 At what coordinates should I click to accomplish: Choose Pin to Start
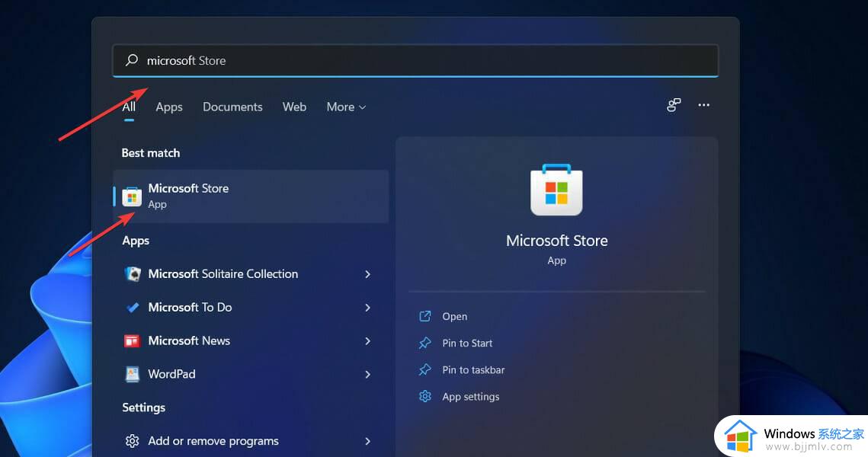467,343
